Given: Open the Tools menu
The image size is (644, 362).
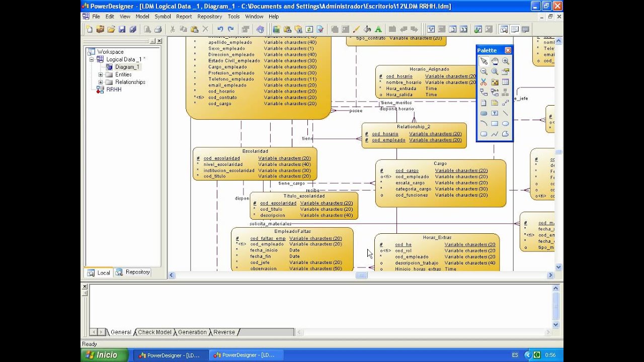Looking at the screenshot, I should pyautogui.click(x=234, y=17).
